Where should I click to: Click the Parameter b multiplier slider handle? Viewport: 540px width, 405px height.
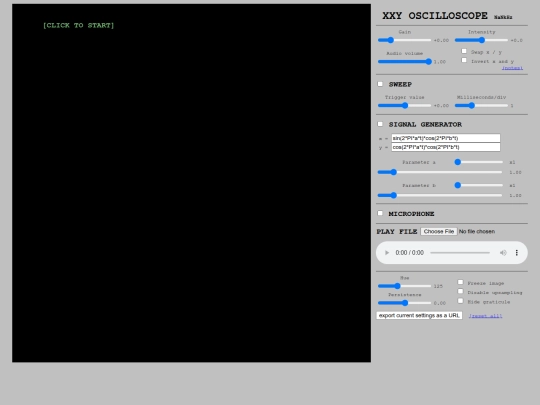(458, 185)
